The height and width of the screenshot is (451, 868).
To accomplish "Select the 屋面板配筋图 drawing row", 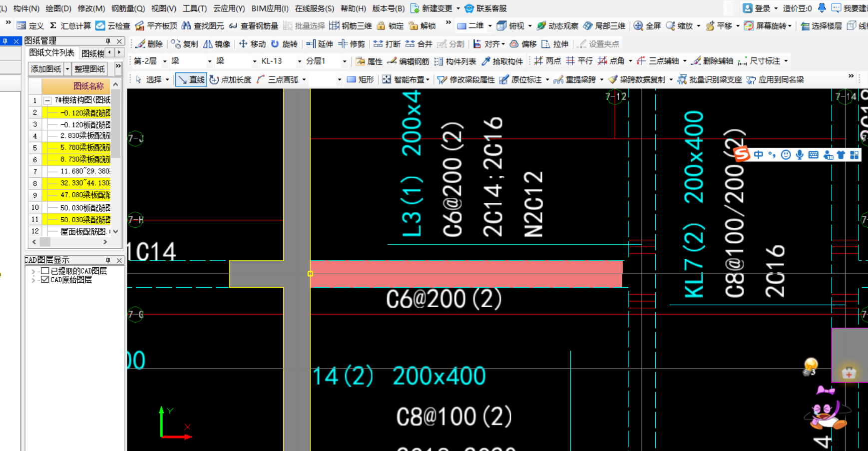I will pos(76,231).
